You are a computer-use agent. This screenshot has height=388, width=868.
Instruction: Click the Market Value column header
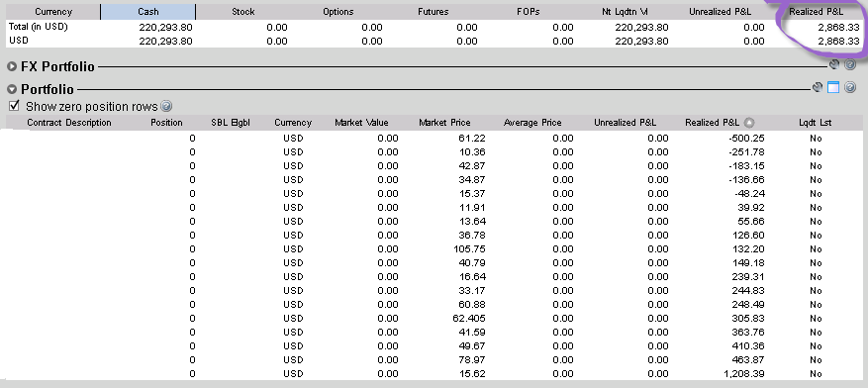pos(361,123)
